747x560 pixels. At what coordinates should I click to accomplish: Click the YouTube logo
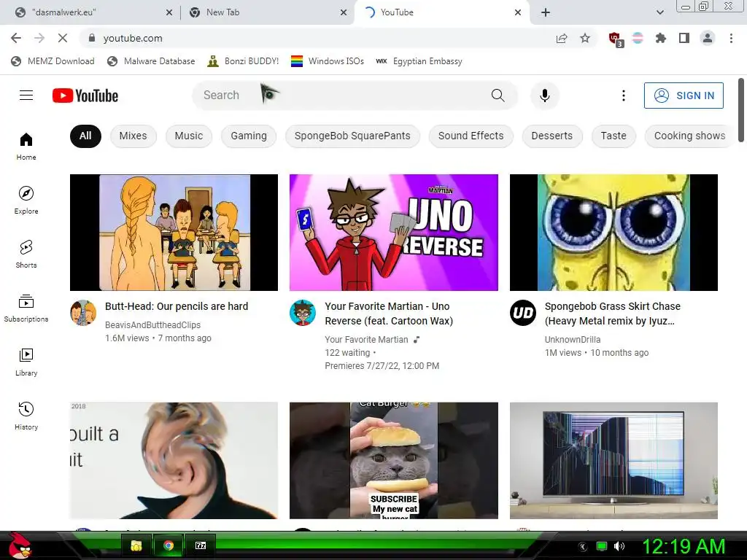pyautogui.click(x=85, y=96)
